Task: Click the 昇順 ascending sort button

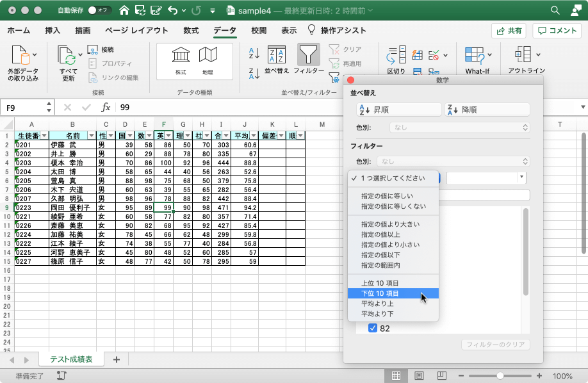Action: point(398,110)
